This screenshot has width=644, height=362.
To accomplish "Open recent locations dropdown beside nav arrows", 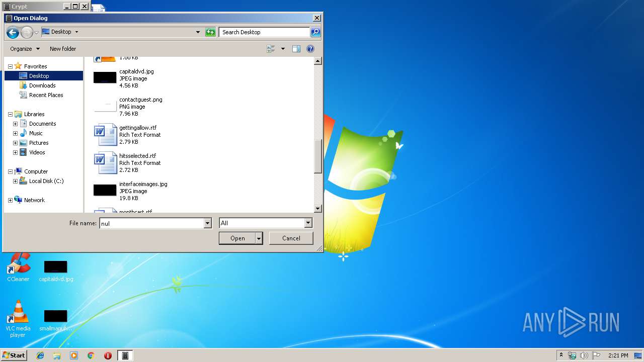I will click(x=37, y=33).
